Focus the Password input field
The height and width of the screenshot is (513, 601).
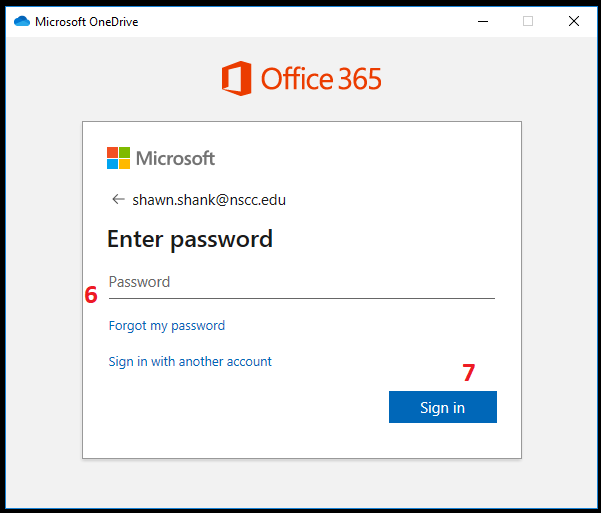coord(302,282)
